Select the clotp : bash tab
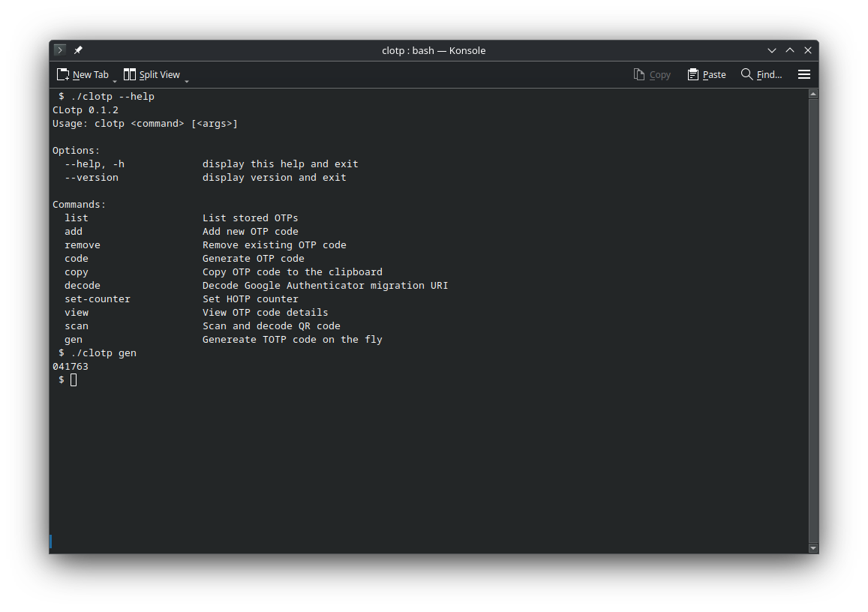 pyautogui.click(x=434, y=50)
